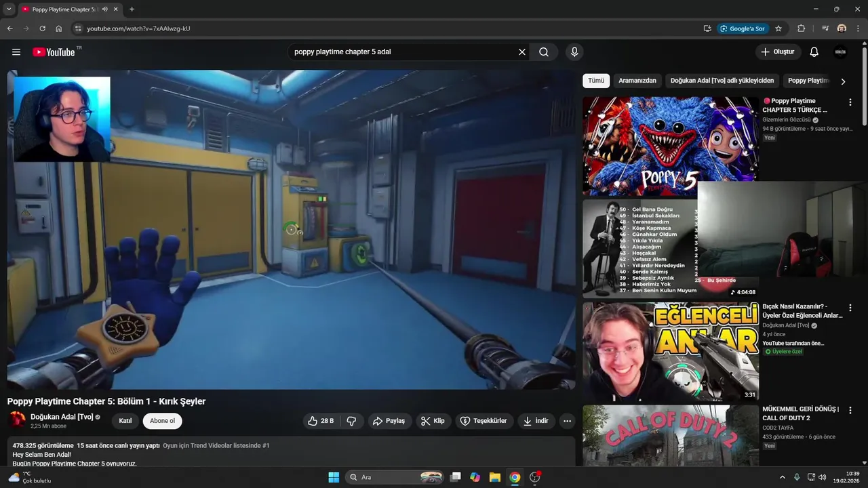868x488 pixels.
Task: Open the browser extensions puzzle icon
Action: point(802,28)
